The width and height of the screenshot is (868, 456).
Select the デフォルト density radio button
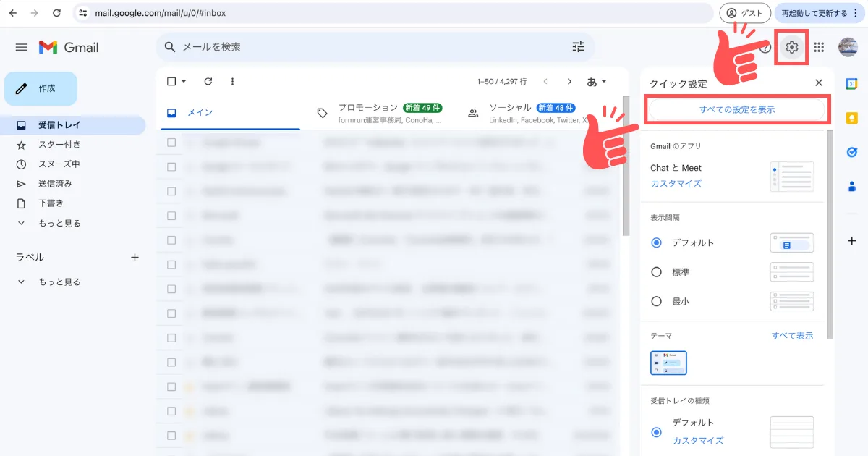click(x=656, y=242)
